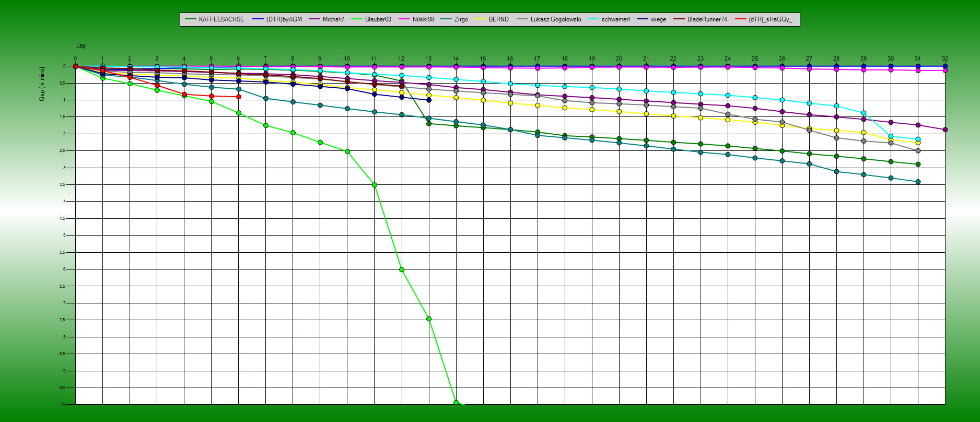This screenshot has height=422, width=980.
Task: Select schwamerl in the legend
Action: coord(609,19)
